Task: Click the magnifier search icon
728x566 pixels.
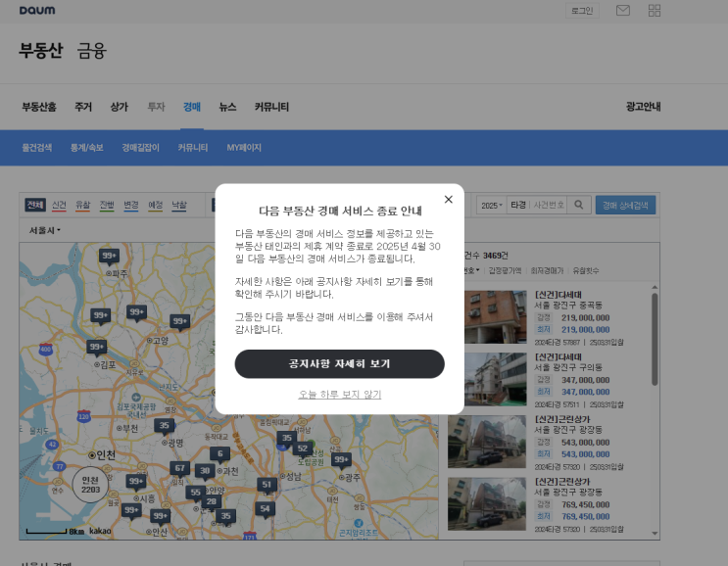Action: pos(578,205)
